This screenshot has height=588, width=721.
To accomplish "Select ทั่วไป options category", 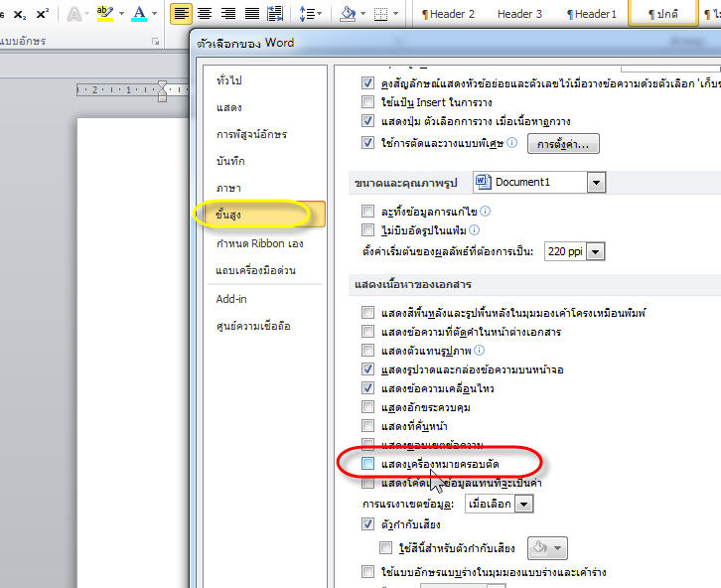I will tap(264, 80).
